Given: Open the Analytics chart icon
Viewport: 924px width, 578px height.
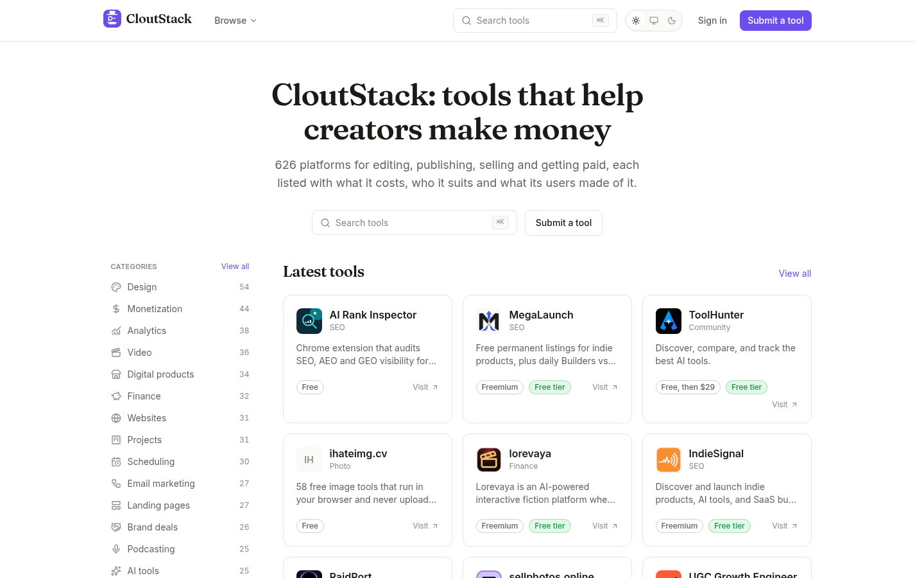Looking at the screenshot, I should pyautogui.click(x=116, y=331).
